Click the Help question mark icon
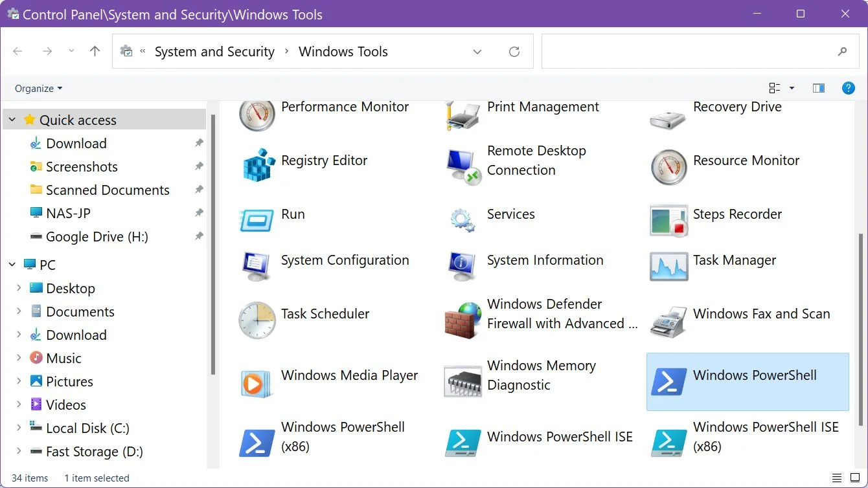868x488 pixels. coord(848,88)
